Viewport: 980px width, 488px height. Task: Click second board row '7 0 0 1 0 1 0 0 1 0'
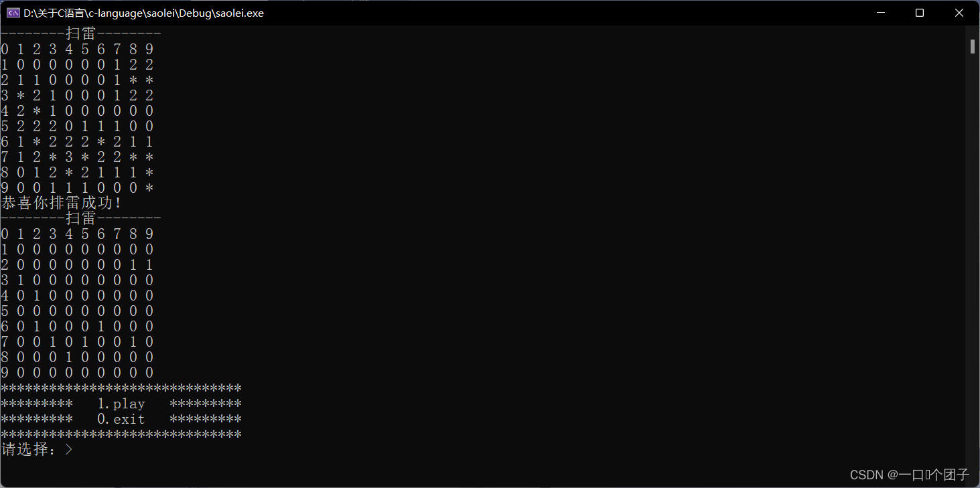click(x=78, y=342)
